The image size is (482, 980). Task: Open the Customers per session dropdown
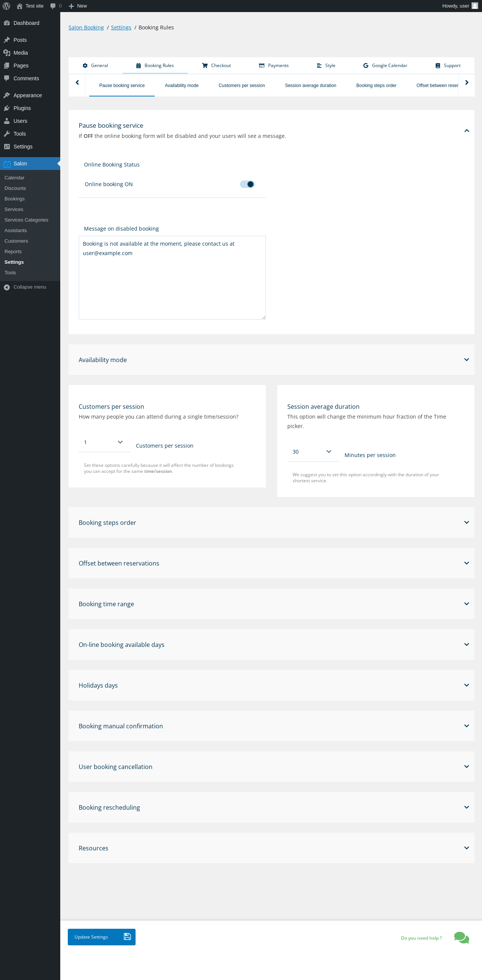tap(104, 442)
